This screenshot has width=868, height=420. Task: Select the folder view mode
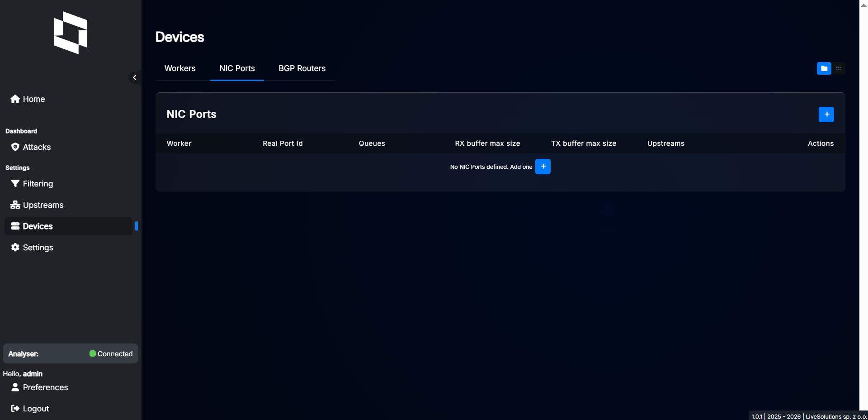[824, 68]
